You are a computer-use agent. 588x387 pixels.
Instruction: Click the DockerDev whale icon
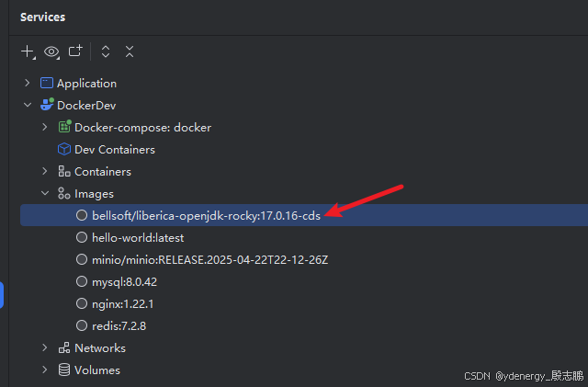pos(46,105)
